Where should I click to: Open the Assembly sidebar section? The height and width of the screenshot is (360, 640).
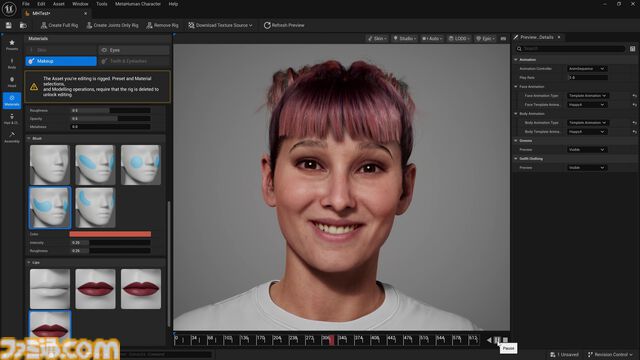pos(12,137)
